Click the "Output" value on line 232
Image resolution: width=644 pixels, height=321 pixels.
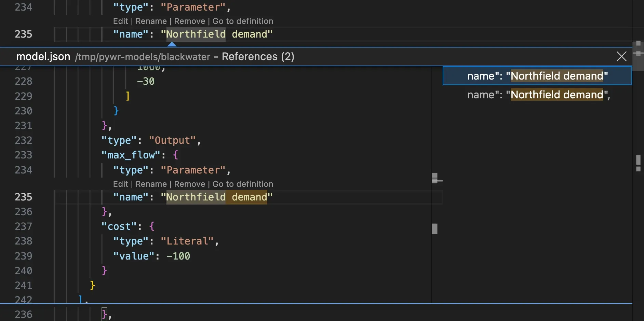click(x=172, y=140)
